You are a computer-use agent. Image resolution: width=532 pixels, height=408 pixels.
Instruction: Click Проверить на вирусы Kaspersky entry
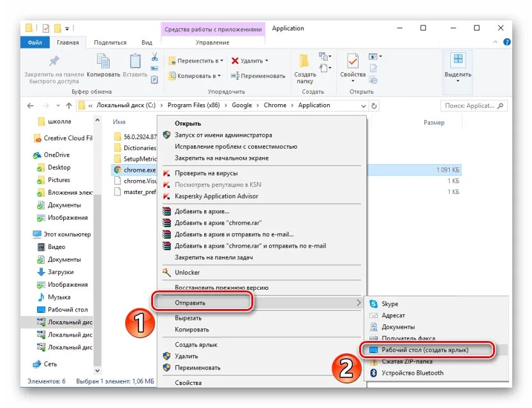point(206,173)
